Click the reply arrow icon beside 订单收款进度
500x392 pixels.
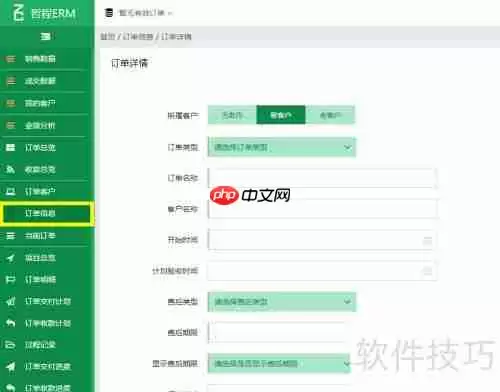pos(11,388)
